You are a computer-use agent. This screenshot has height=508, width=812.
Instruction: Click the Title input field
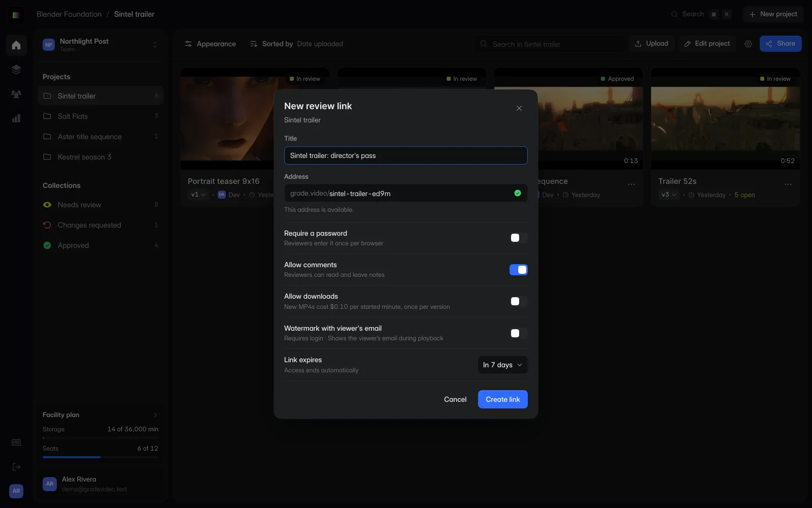point(406,155)
